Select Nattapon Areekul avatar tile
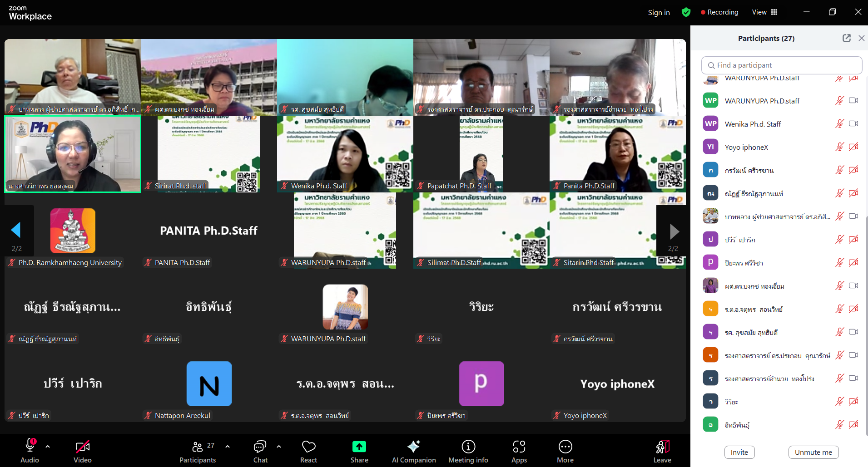 coord(209,383)
